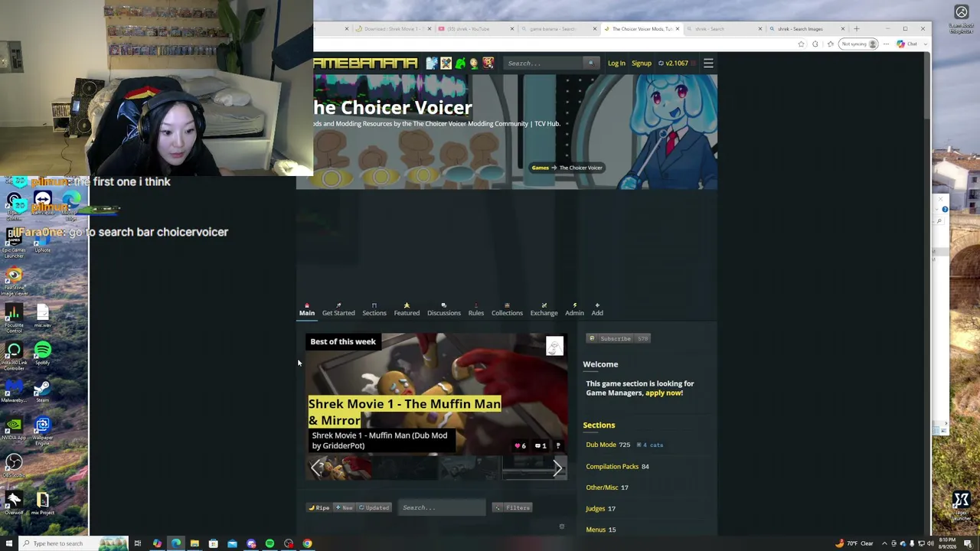The image size is (980, 551).
Task: Switch to the Main tab
Action: (307, 309)
